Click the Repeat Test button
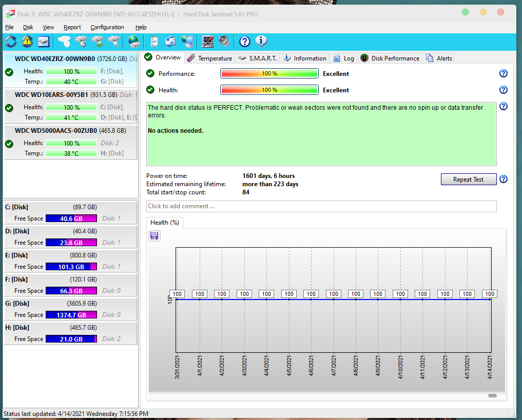This screenshot has width=522, height=420. (469, 179)
